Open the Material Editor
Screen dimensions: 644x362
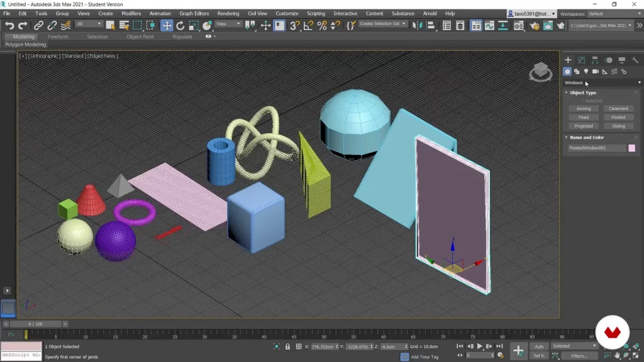(519, 25)
